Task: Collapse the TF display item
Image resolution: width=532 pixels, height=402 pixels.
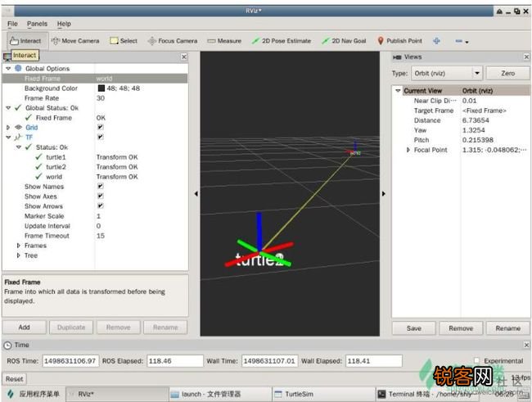Action: click(8, 138)
